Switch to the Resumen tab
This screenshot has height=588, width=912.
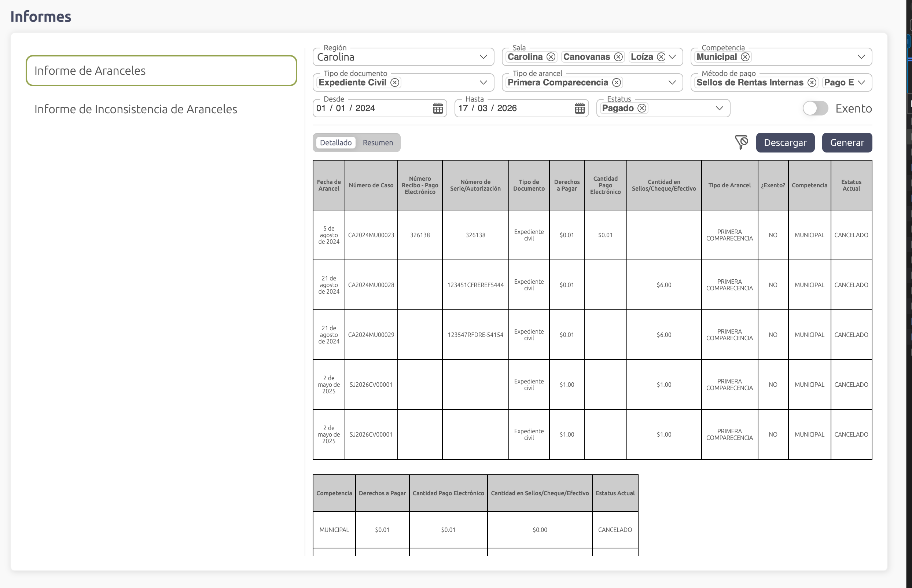(x=377, y=143)
